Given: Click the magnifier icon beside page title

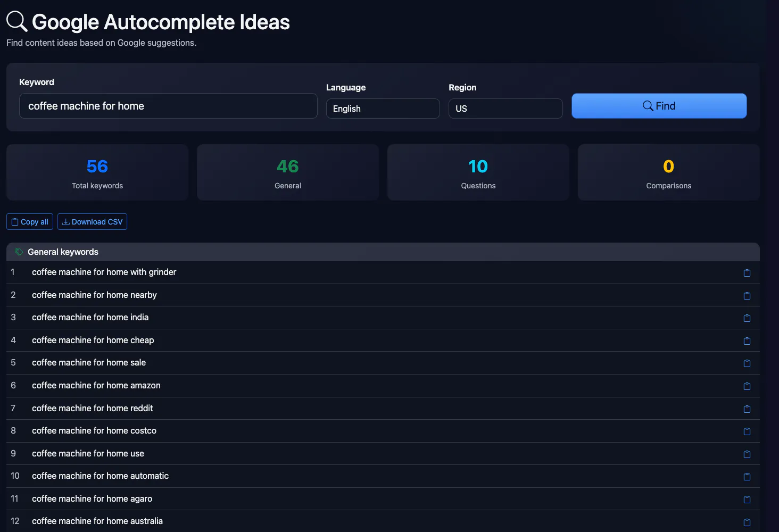Looking at the screenshot, I should coord(16,22).
